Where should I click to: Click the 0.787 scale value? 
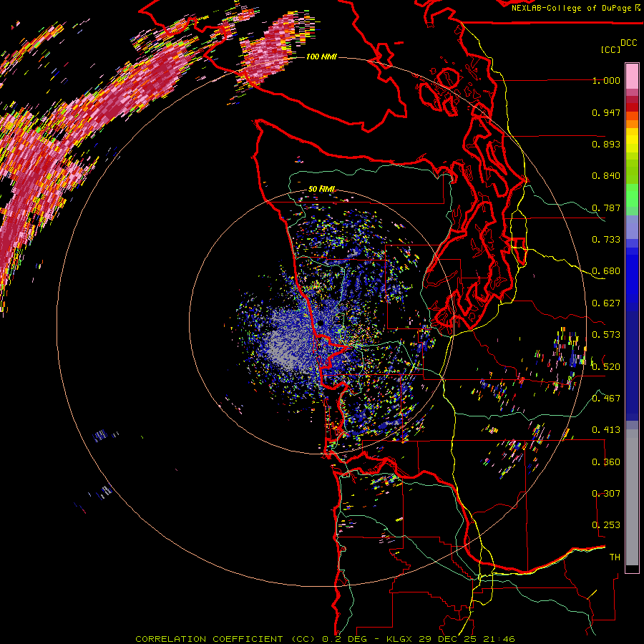(606, 208)
